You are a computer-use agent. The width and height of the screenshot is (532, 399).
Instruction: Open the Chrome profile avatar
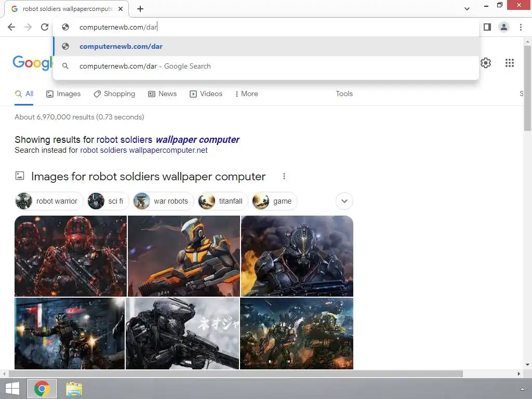point(504,27)
